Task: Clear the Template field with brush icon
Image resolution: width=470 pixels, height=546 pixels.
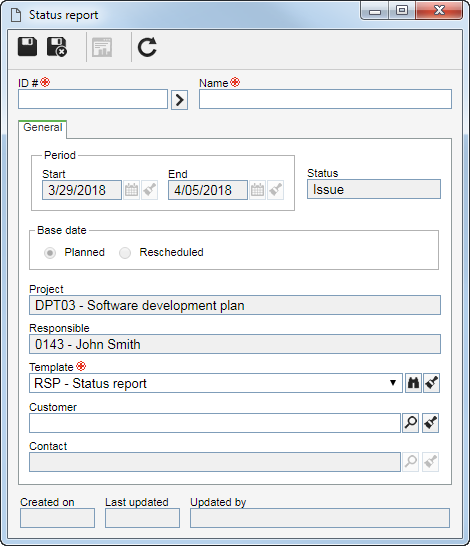Action: 431,383
